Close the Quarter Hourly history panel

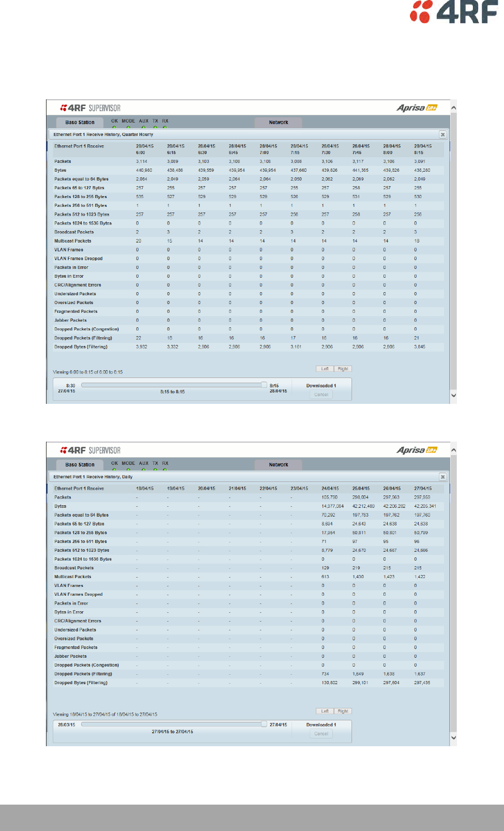(x=442, y=134)
